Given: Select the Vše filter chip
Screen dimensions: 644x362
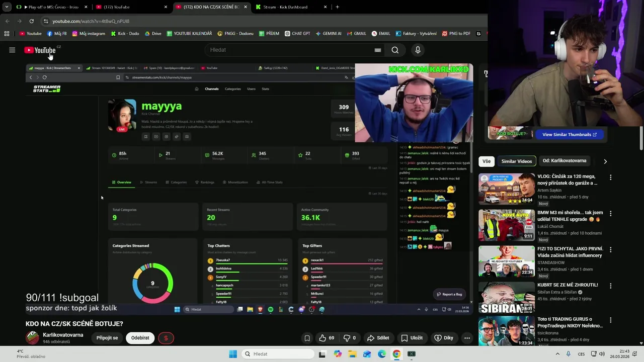Looking at the screenshot, I should tap(486, 161).
